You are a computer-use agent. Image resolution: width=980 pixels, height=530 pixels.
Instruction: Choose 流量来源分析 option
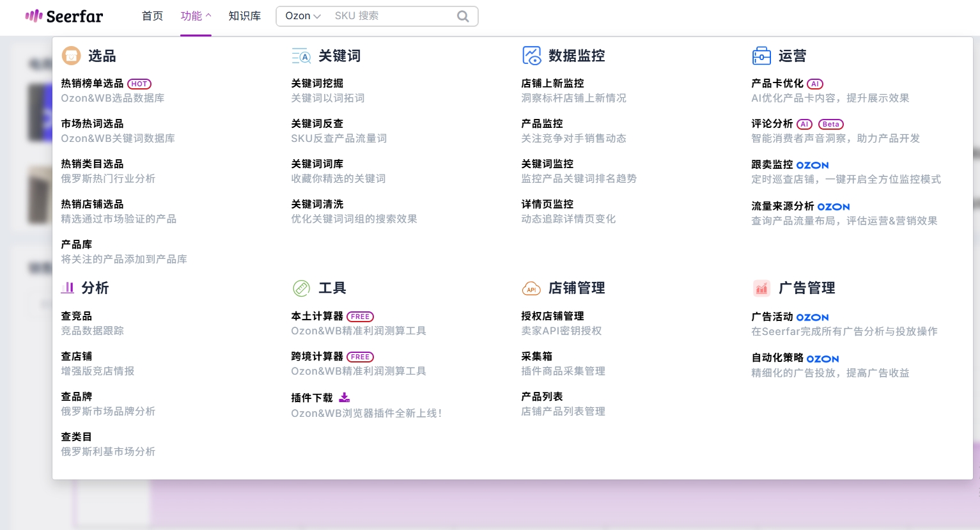tap(782, 207)
